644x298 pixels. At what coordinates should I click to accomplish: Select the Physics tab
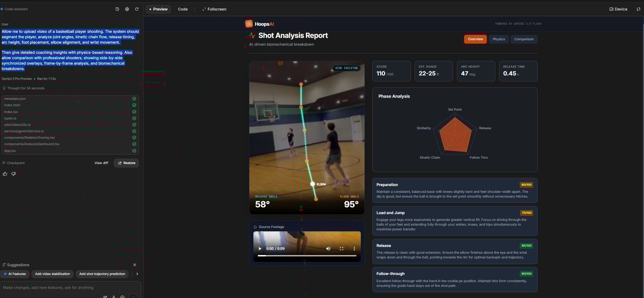[498, 39]
